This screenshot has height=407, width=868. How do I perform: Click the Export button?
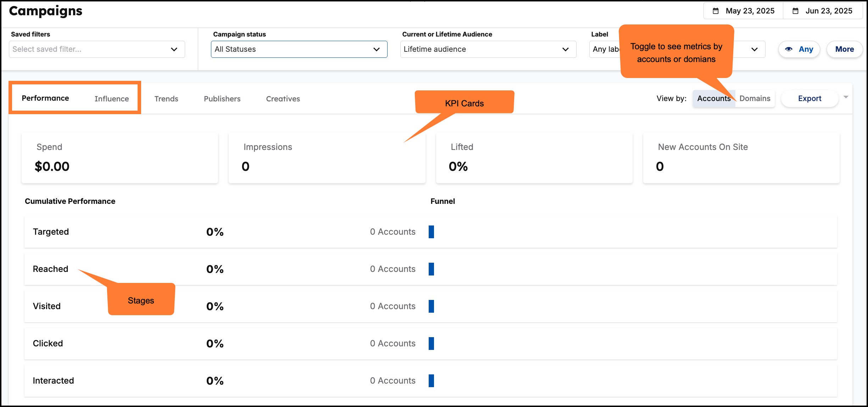(x=809, y=99)
